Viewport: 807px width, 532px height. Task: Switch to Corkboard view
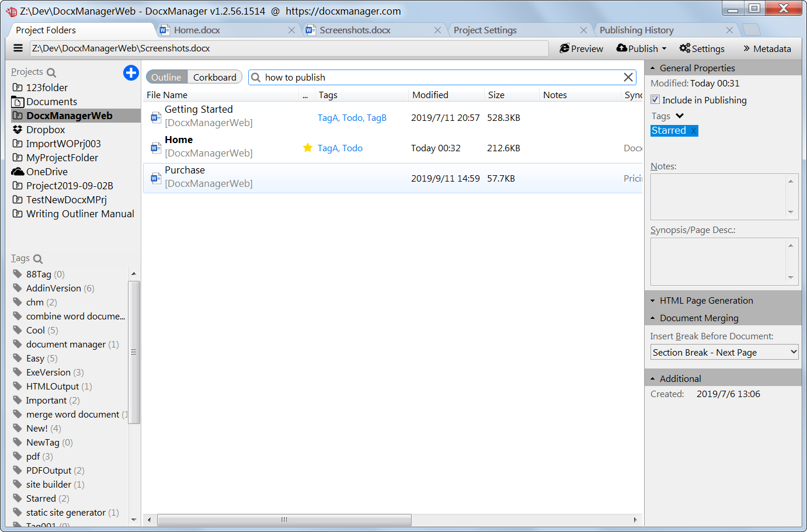pos(215,77)
